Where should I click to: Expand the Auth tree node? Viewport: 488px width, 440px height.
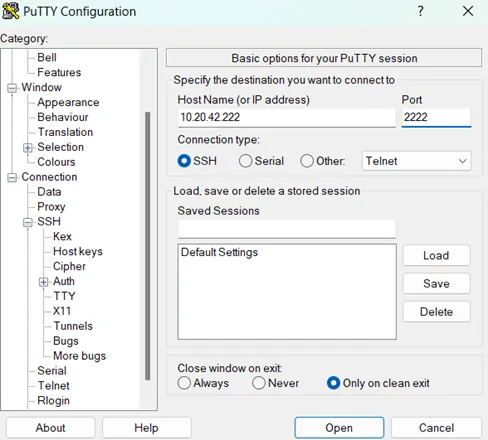tap(43, 282)
